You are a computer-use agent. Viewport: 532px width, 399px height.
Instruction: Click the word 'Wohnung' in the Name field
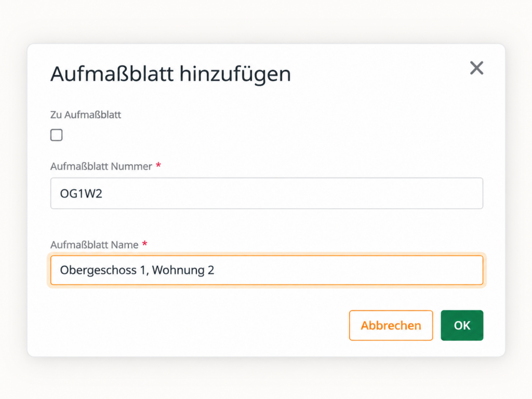(x=178, y=270)
